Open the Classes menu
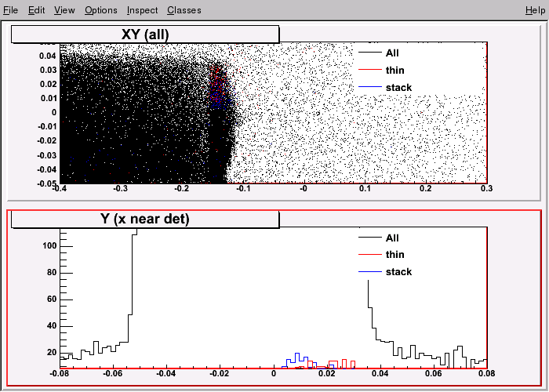The image size is (549, 392). (184, 10)
